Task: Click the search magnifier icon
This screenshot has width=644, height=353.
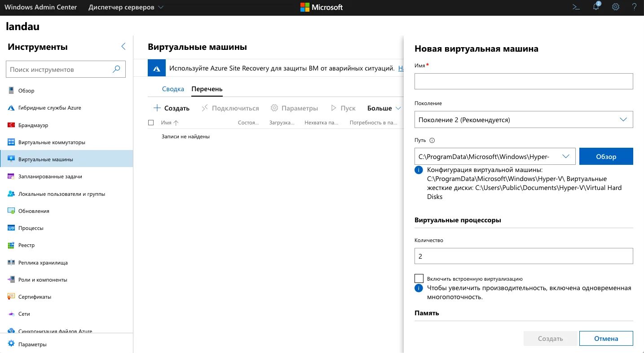Action: click(x=116, y=69)
